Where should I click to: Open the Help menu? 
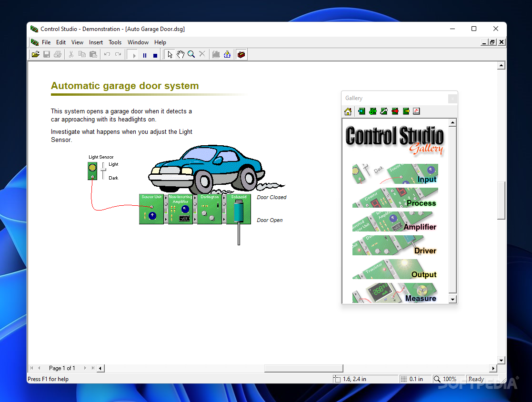[160, 42]
